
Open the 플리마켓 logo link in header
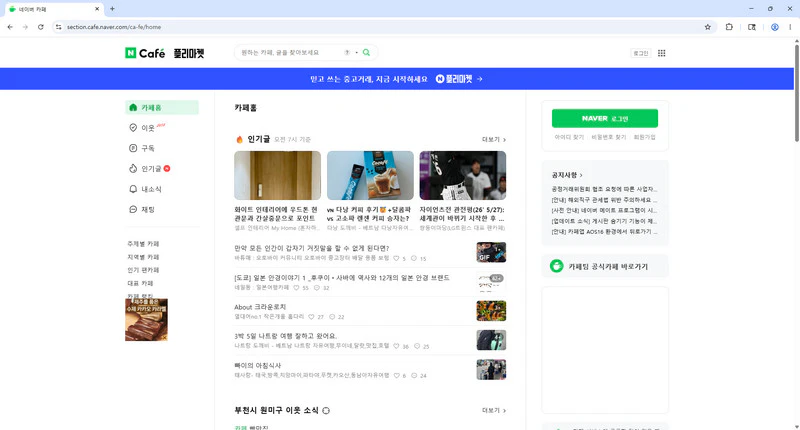coord(189,53)
